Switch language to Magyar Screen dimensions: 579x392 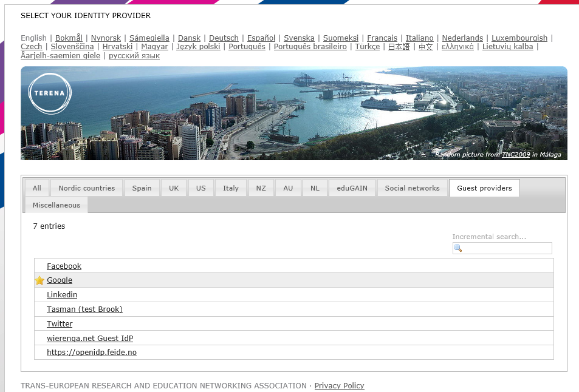(154, 47)
